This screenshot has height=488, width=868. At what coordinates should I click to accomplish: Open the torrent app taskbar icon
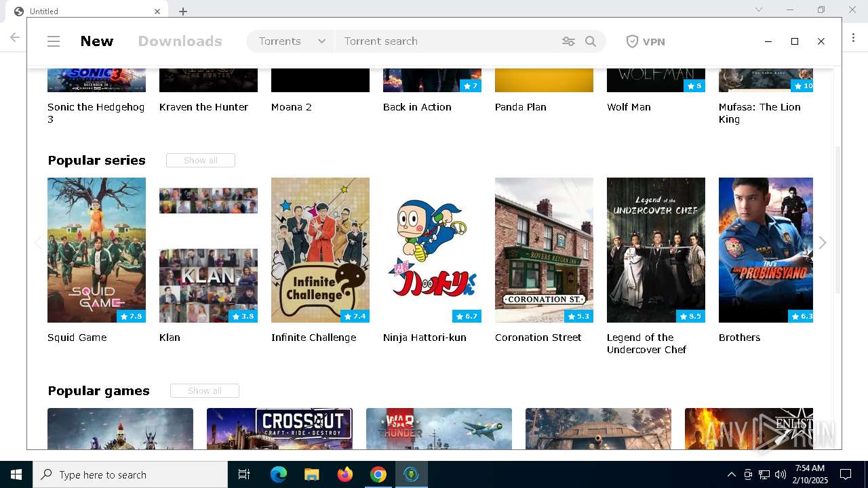[x=411, y=474]
